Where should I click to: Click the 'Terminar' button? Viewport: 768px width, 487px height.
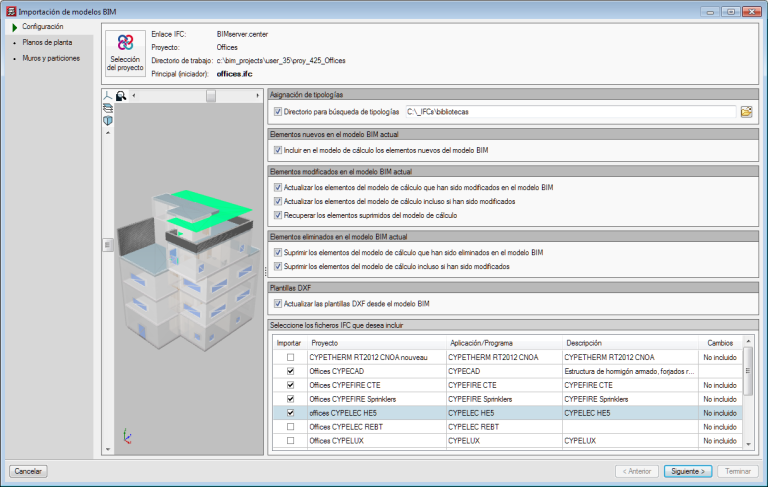738,471
